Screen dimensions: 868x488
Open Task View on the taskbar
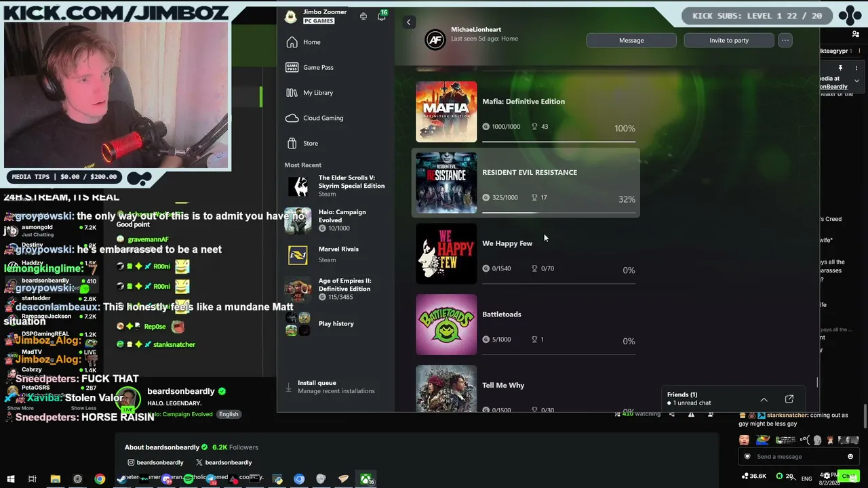pyautogui.click(x=32, y=479)
